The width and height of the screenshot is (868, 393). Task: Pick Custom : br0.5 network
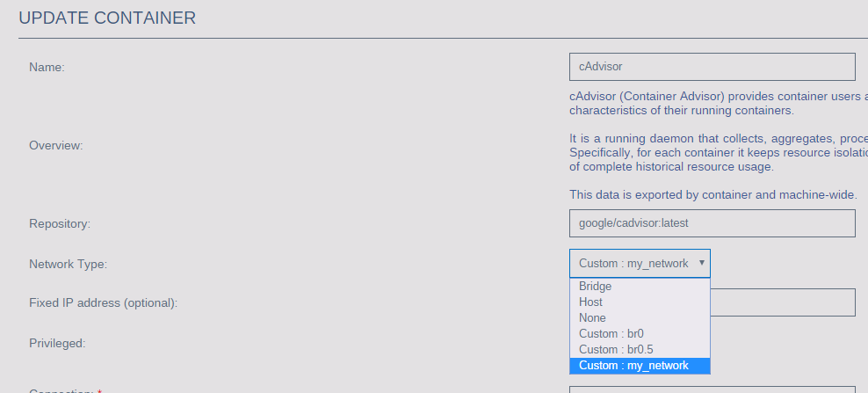640,349
